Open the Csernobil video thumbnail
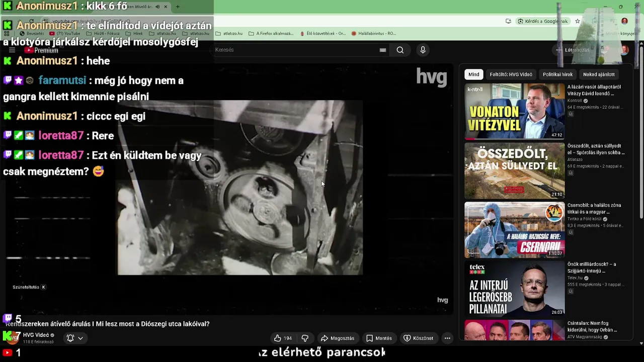Image resolution: width=644 pixels, height=362 pixels. [x=514, y=230]
